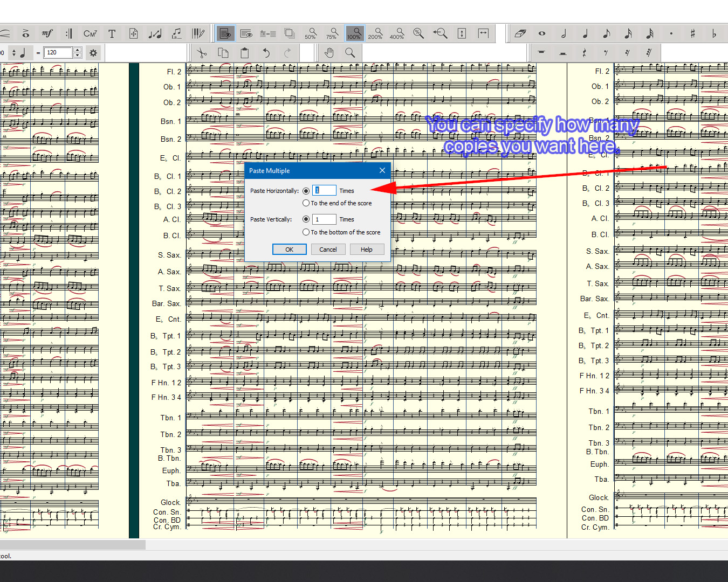The width and height of the screenshot is (728, 582).
Task: Increase tempo with the up stepper arrow
Action: tap(78, 50)
